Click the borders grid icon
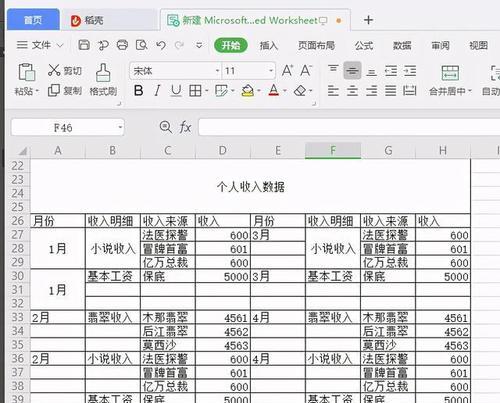 coord(195,90)
